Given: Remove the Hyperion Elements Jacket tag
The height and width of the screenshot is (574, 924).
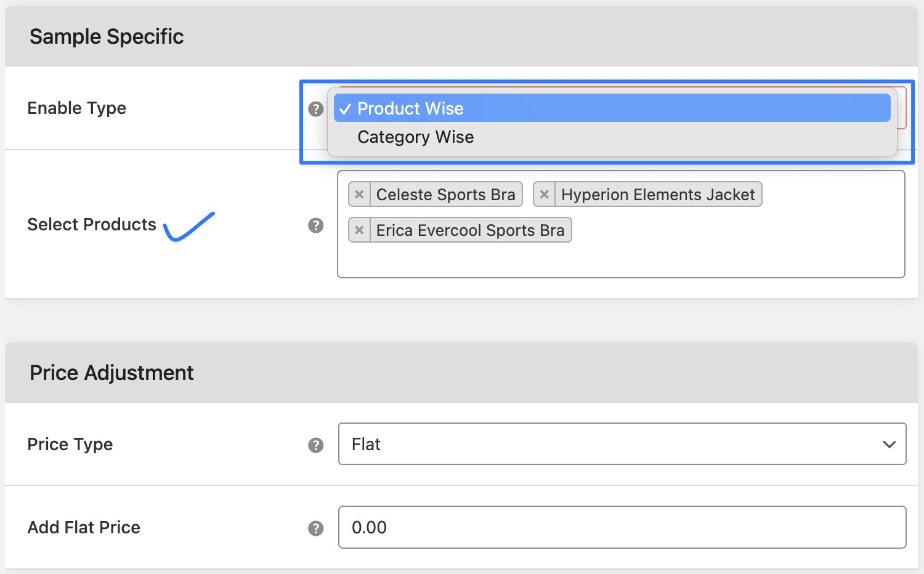Looking at the screenshot, I should (544, 194).
